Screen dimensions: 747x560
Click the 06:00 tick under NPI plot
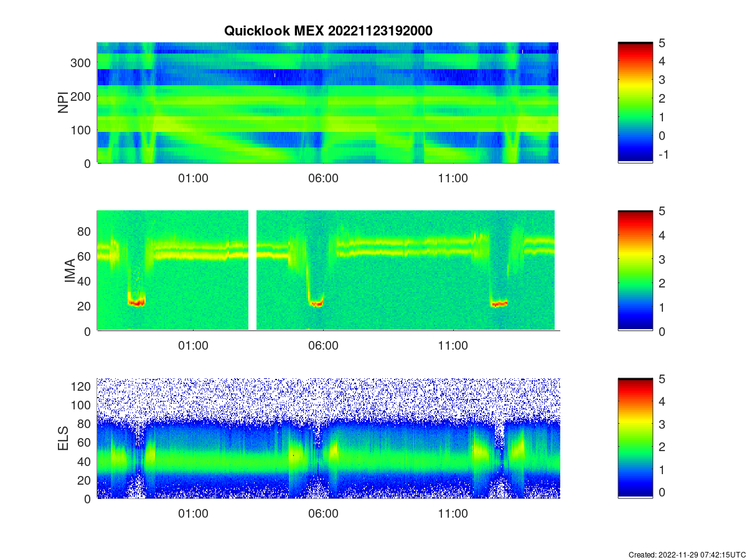pyautogui.click(x=323, y=178)
